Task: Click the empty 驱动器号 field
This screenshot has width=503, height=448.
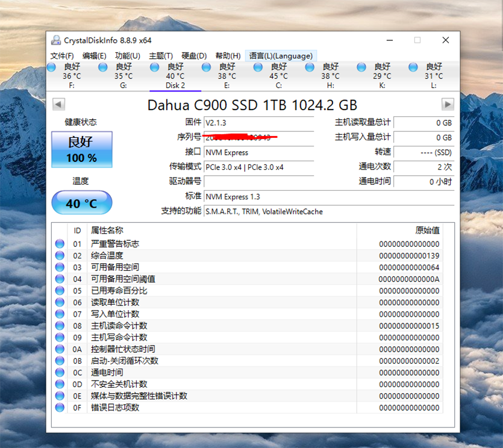Action: tap(258, 182)
